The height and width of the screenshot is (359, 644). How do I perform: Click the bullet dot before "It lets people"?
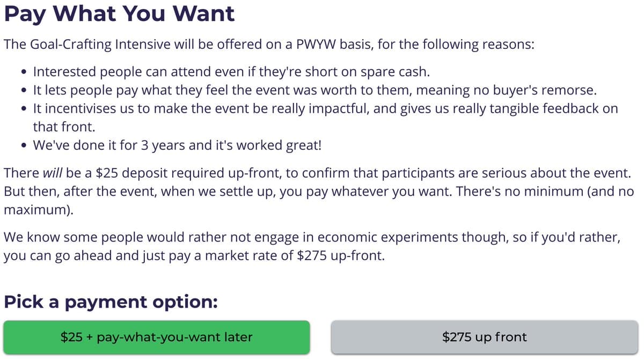pyautogui.click(x=24, y=90)
